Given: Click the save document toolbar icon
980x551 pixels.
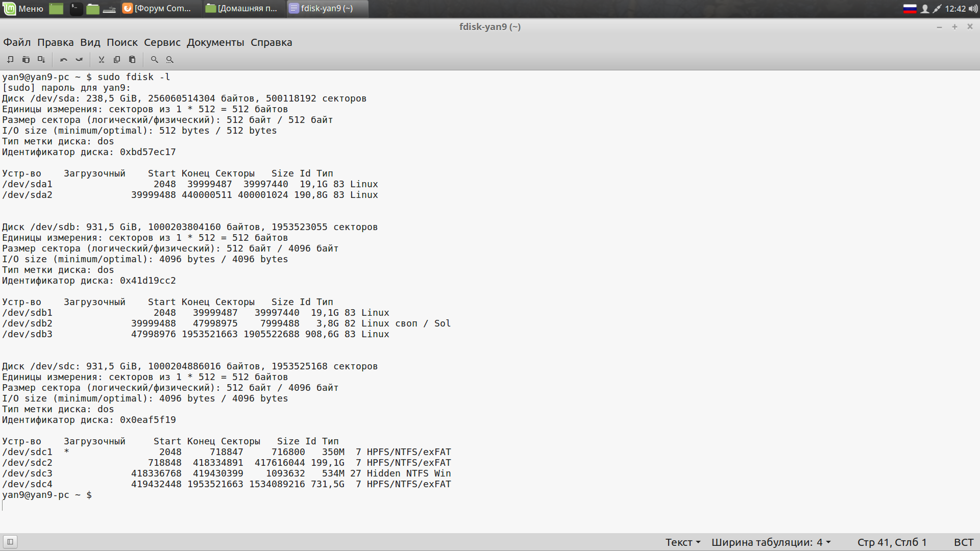Looking at the screenshot, I should [x=41, y=60].
